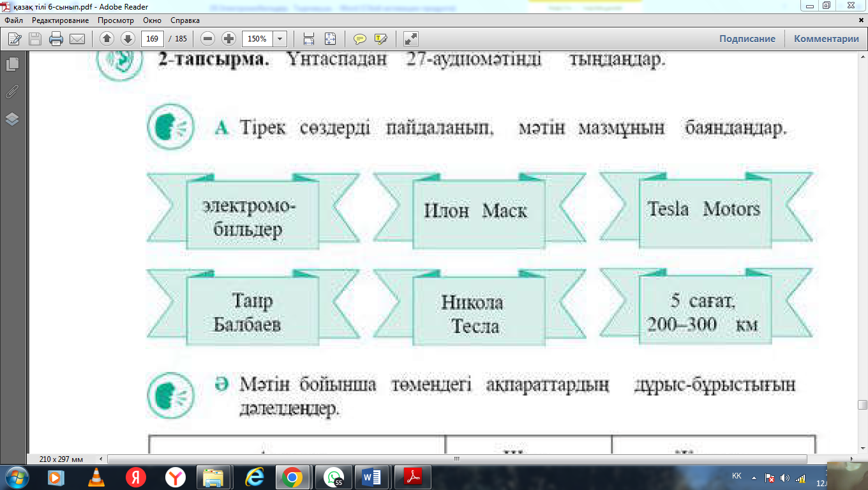
Task: Open the Просмотр menu
Action: pos(116,20)
